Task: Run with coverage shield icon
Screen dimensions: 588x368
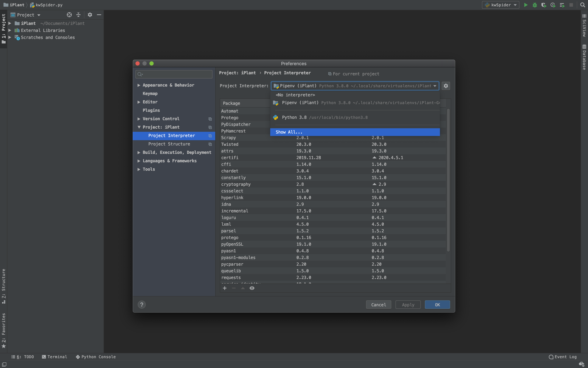Action: [544, 5]
